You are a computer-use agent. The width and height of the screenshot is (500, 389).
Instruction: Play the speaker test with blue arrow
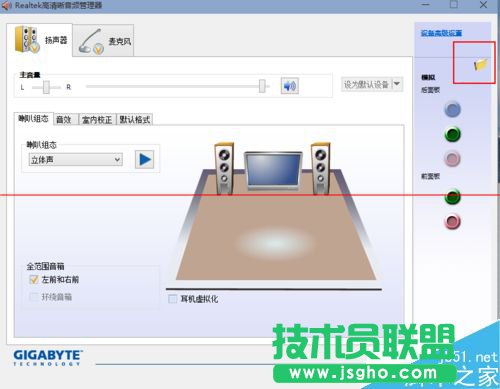(144, 160)
